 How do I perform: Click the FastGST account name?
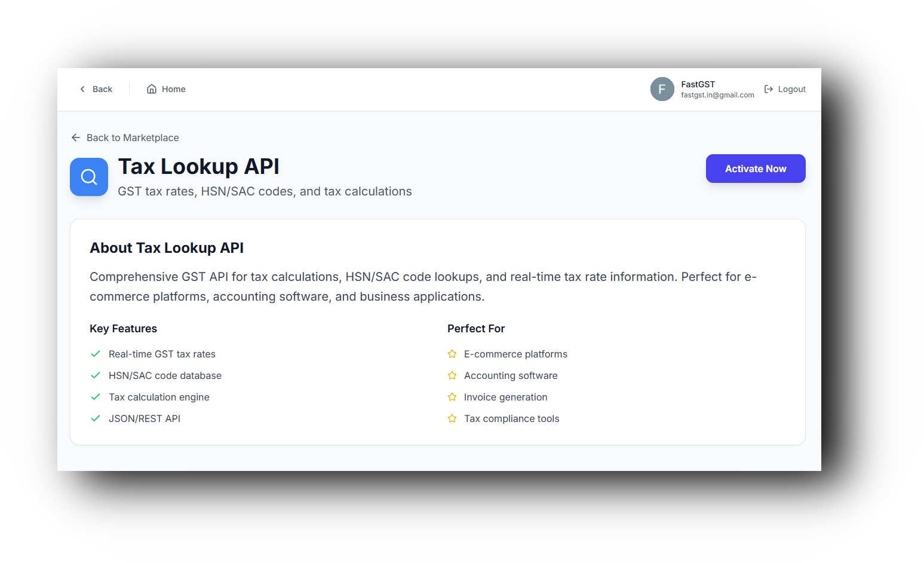[x=698, y=84]
